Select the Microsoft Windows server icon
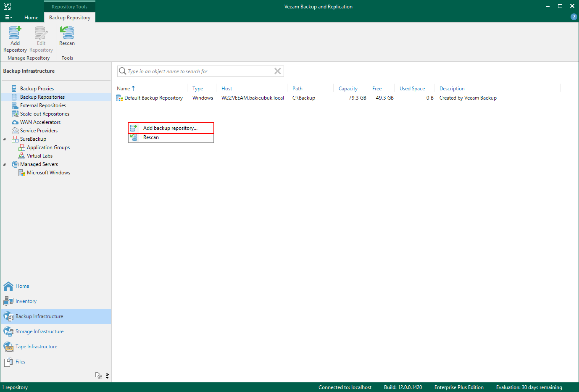579x392 pixels. [x=22, y=173]
